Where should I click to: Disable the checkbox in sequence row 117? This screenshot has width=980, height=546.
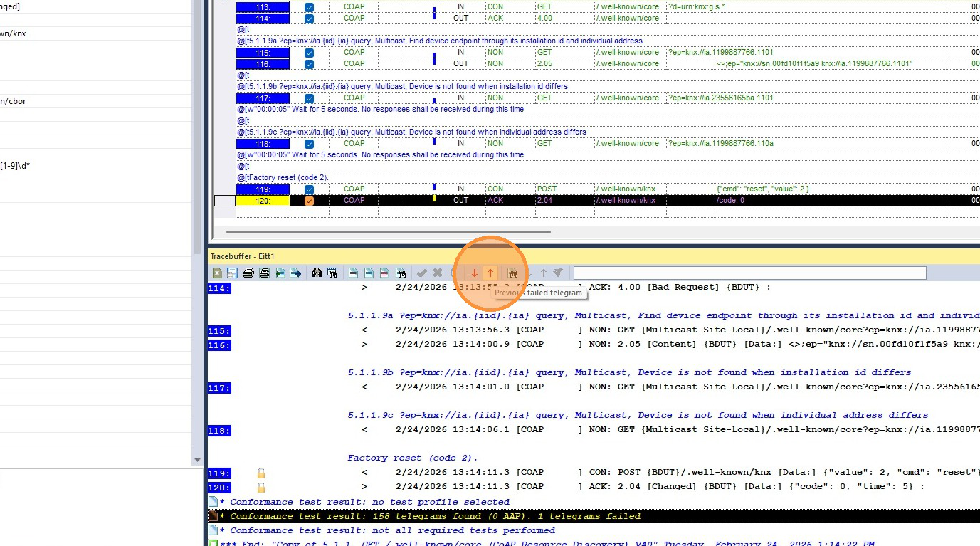pos(309,98)
